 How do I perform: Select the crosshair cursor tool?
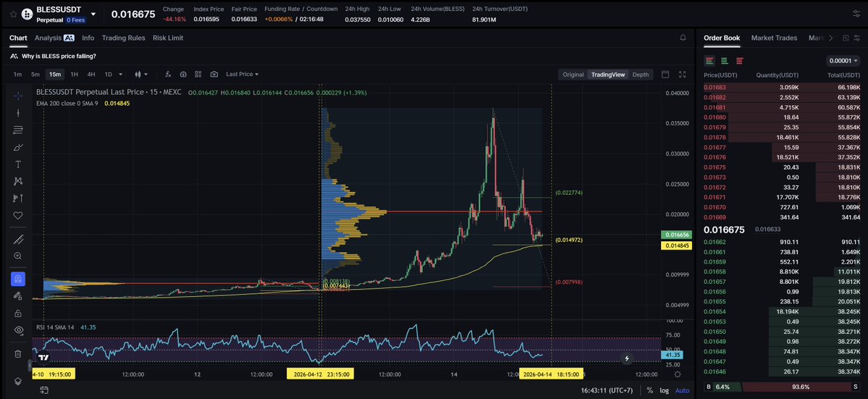point(17,96)
